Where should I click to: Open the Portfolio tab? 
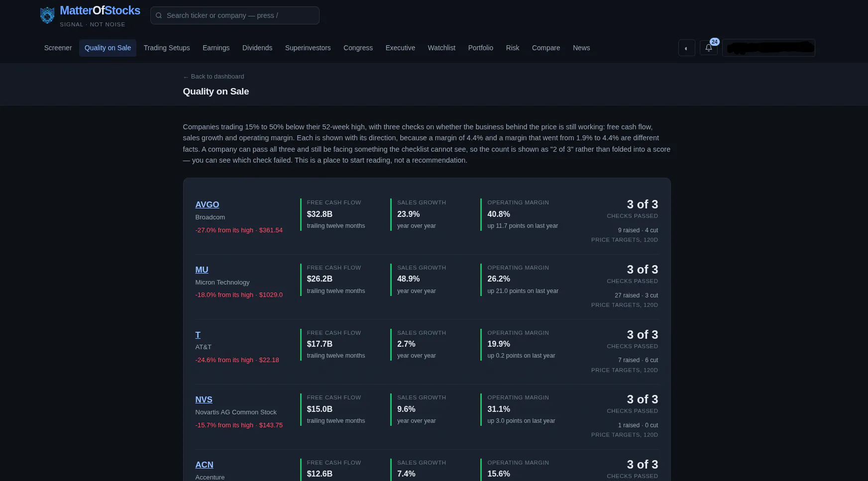pos(480,48)
